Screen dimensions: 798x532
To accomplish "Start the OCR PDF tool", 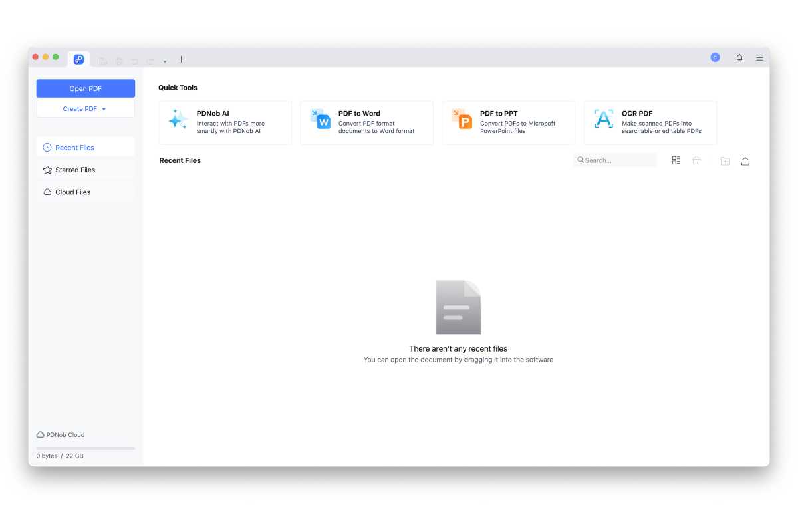I will coord(650,122).
